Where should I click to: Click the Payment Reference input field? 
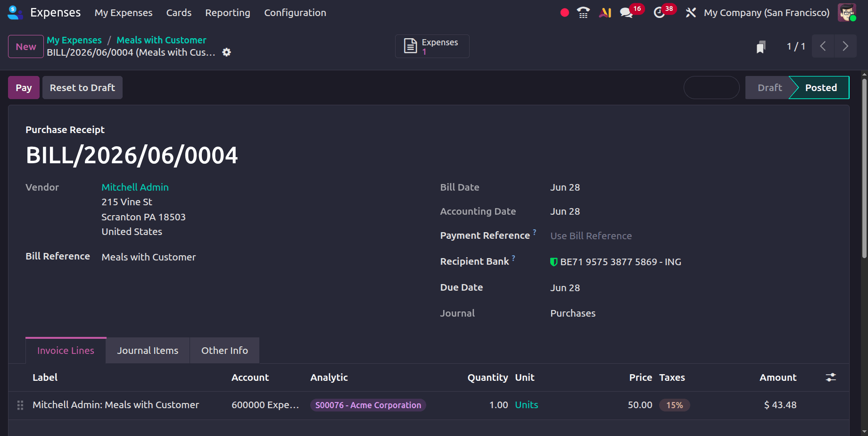[x=690, y=236]
